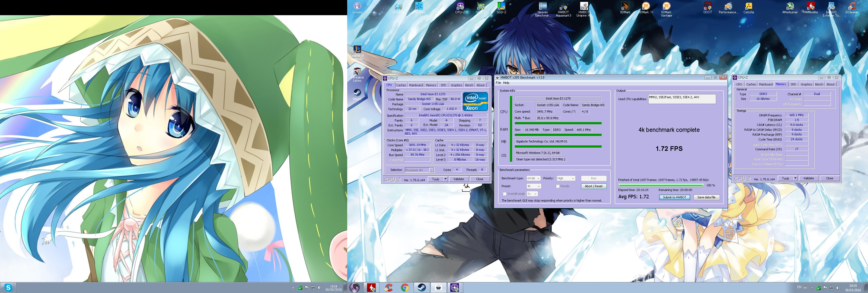868x293 pixels.
Task: Click Close in right CPU-Z window
Action: [x=829, y=178]
